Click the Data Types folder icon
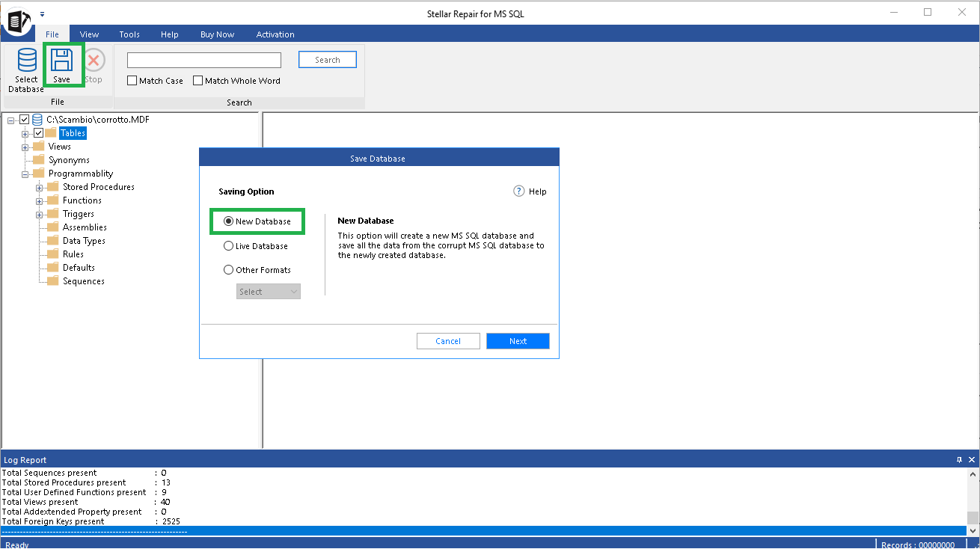This screenshot has height=549, width=980. (53, 241)
